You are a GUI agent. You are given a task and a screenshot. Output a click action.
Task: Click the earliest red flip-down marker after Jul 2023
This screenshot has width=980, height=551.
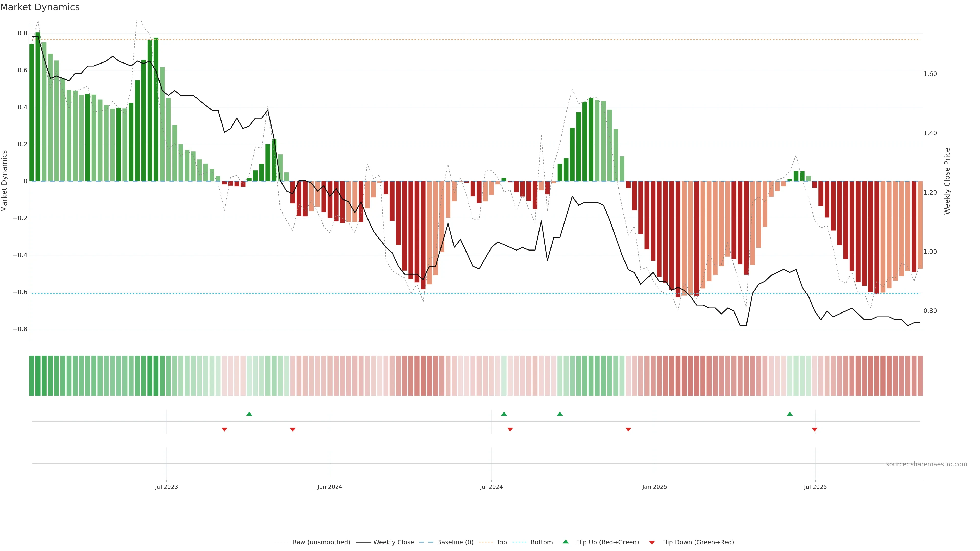click(225, 429)
